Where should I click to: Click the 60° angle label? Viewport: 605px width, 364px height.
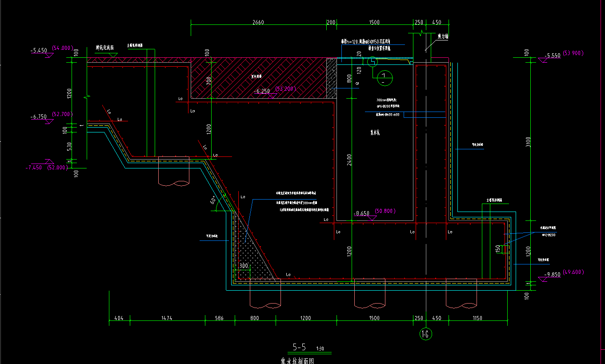click(x=213, y=200)
